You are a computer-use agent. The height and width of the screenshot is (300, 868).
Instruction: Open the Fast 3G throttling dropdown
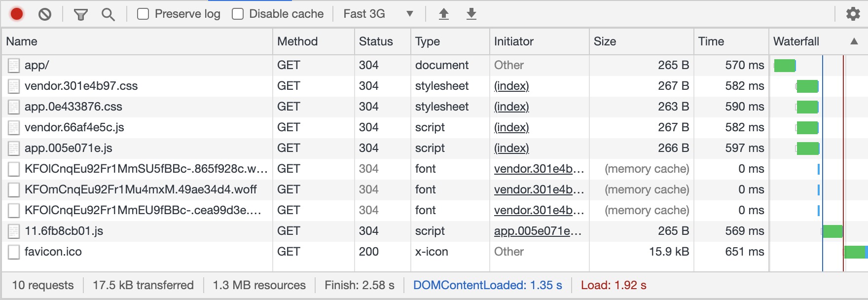(x=378, y=14)
